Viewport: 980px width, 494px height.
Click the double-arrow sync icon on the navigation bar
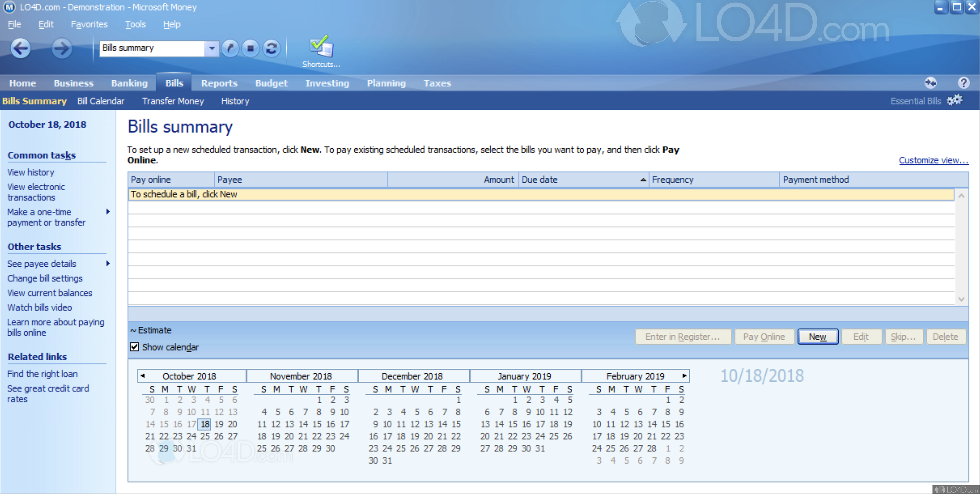pyautogui.click(x=931, y=83)
